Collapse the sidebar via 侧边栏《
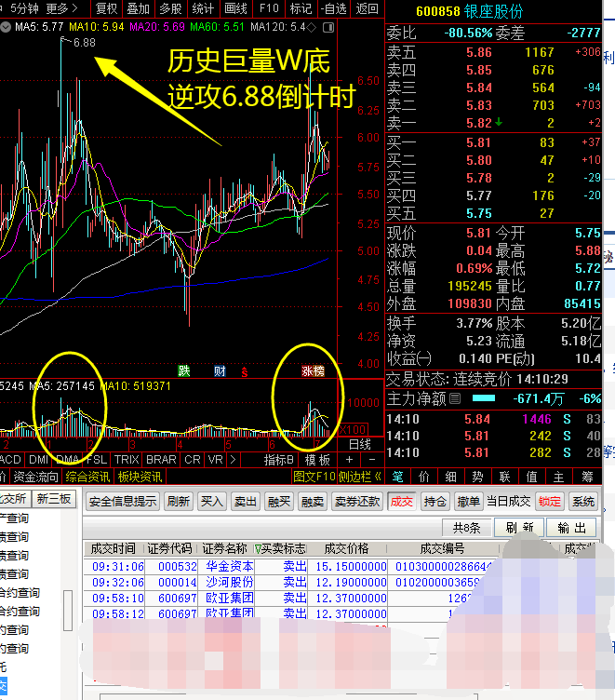Image resolution: width=615 pixels, height=700 pixels. click(x=360, y=477)
